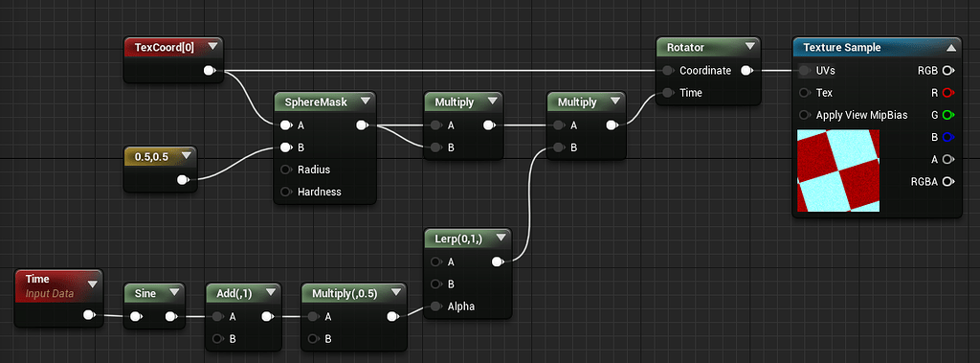Click the Texture Sample UVs input pin

[805, 71]
